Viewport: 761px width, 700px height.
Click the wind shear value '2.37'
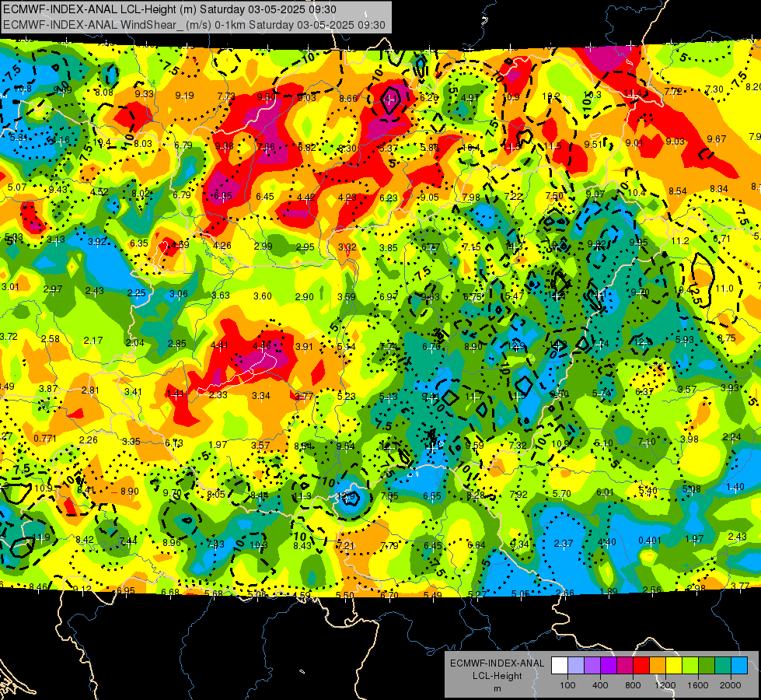click(564, 544)
